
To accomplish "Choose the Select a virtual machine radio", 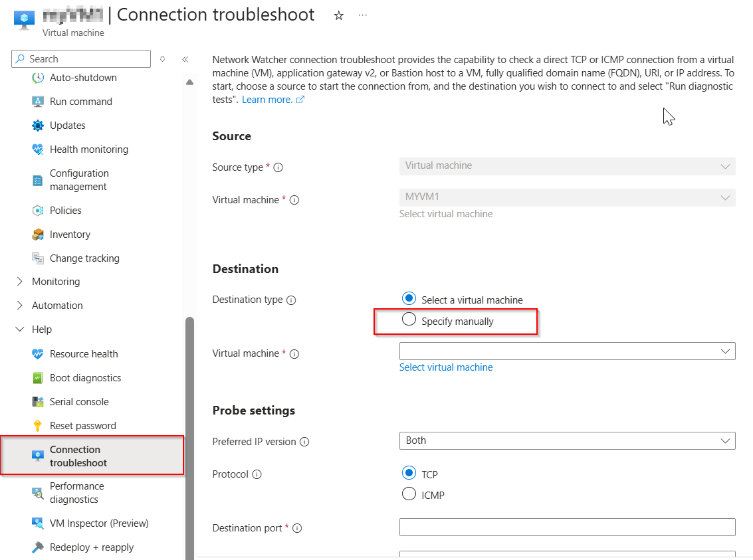I will 409,298.
